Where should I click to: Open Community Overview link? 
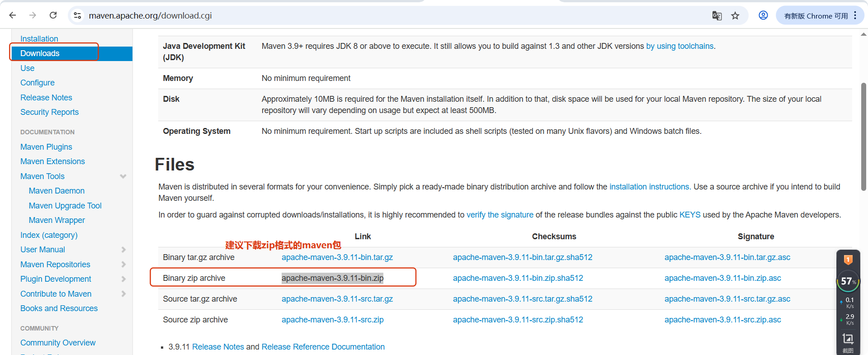[x=58, y=343]
